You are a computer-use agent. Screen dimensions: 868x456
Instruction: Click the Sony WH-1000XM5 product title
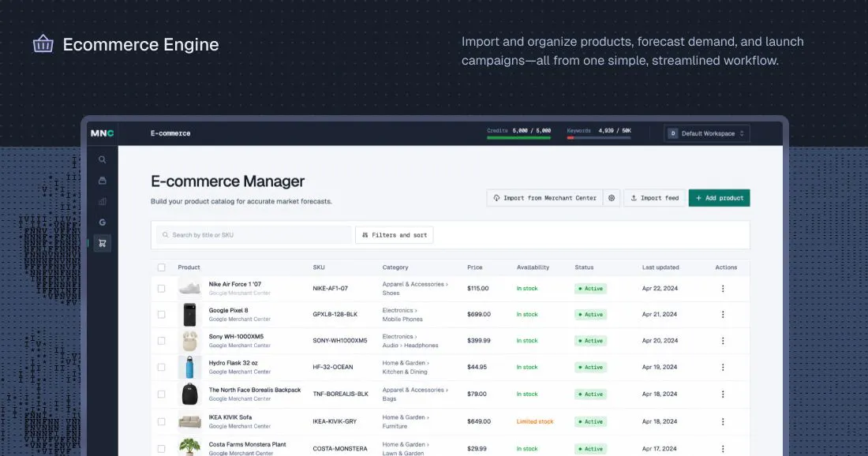pos(236,336)
